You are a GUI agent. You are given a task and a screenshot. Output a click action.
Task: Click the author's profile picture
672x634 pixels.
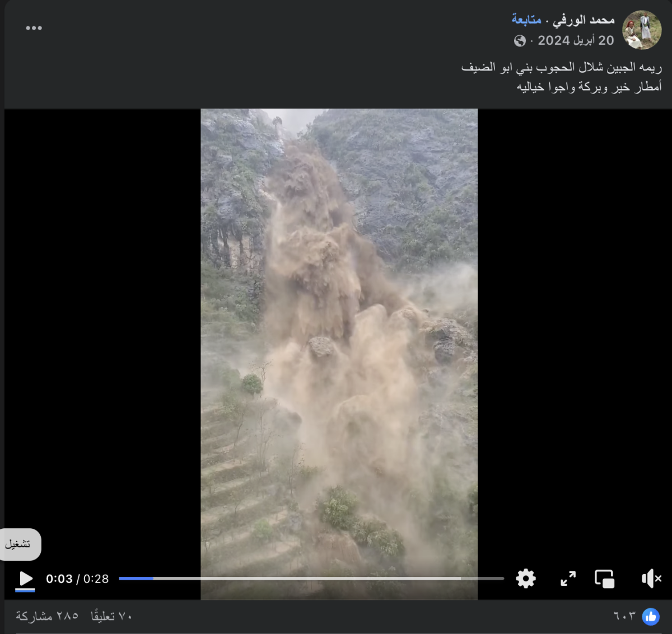tap(642, 30)
